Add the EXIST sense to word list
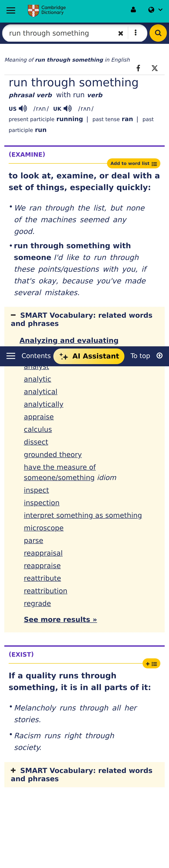This screenshot has width=169, height=868. [x=151, y=663]
